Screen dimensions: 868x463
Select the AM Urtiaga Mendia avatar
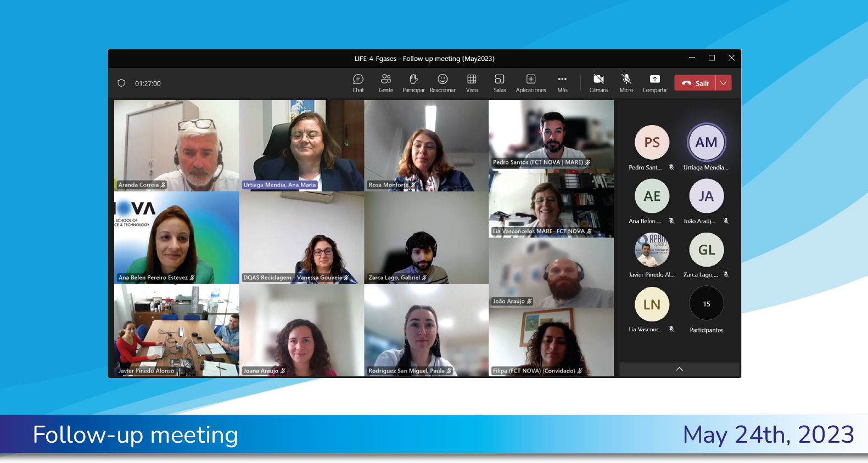pos(706,143)
